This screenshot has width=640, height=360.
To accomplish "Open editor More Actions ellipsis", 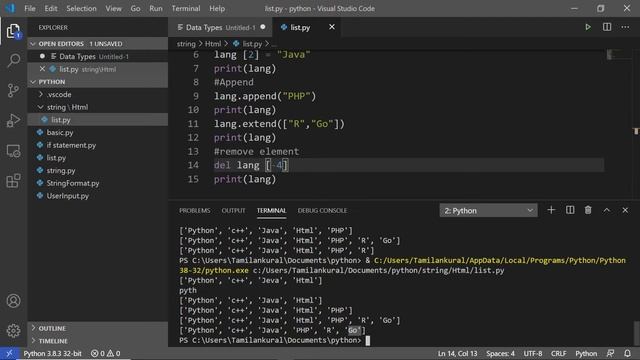I will click(x=625, y=27).
